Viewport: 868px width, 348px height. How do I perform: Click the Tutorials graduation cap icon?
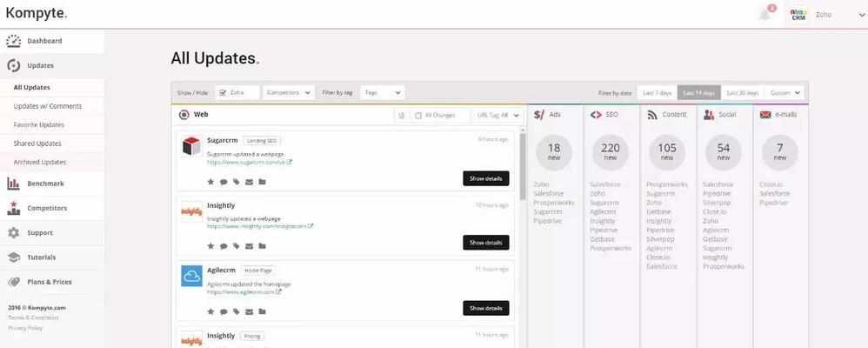[14, 258]
